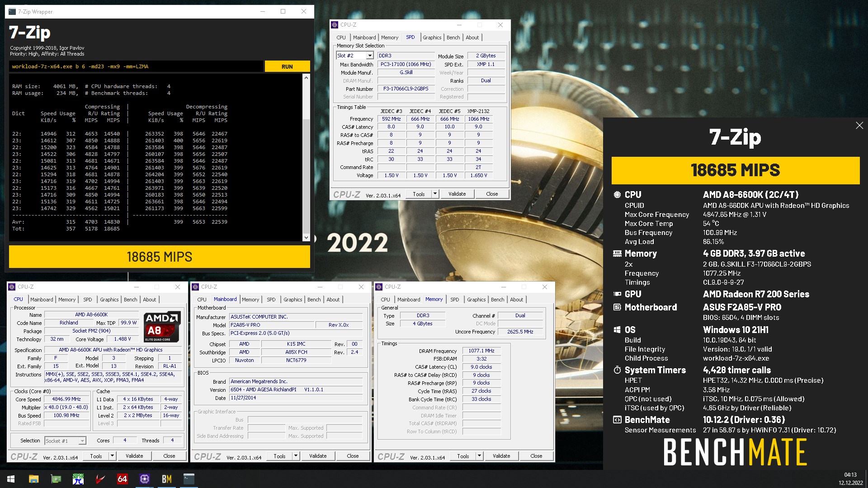Click the GPU icon in BenchMate panel

coord(617,294)
